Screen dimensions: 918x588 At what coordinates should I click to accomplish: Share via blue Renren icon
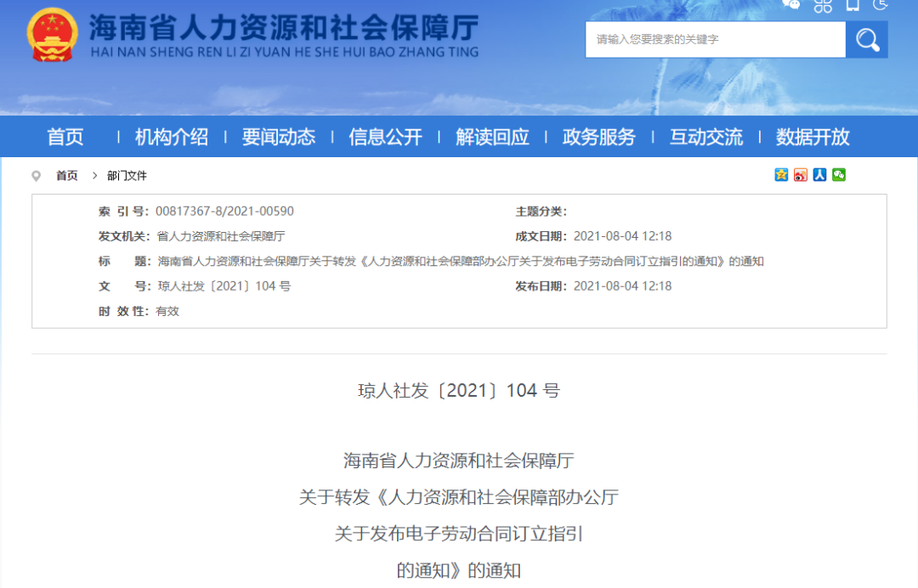coord(819,175)
